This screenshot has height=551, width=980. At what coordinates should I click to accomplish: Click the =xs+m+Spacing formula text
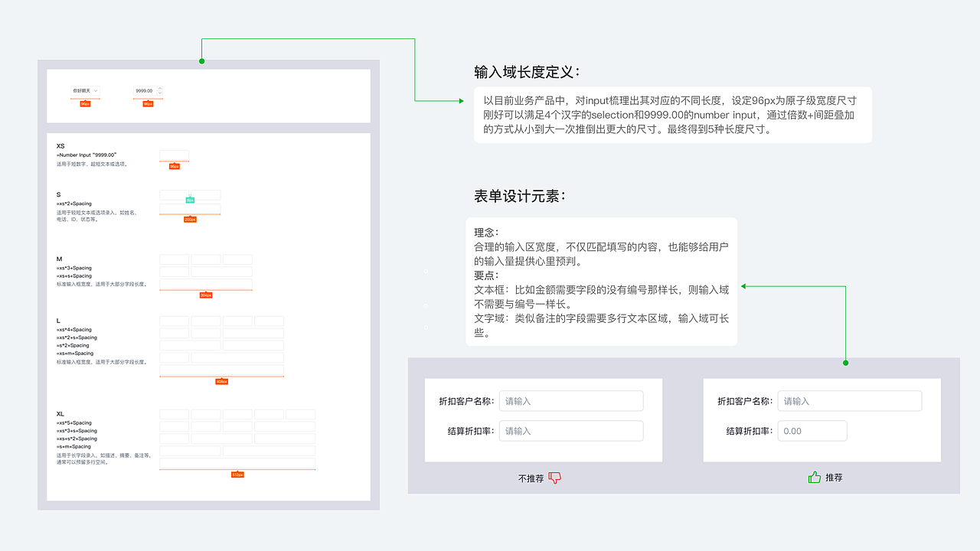pos(75,354)
